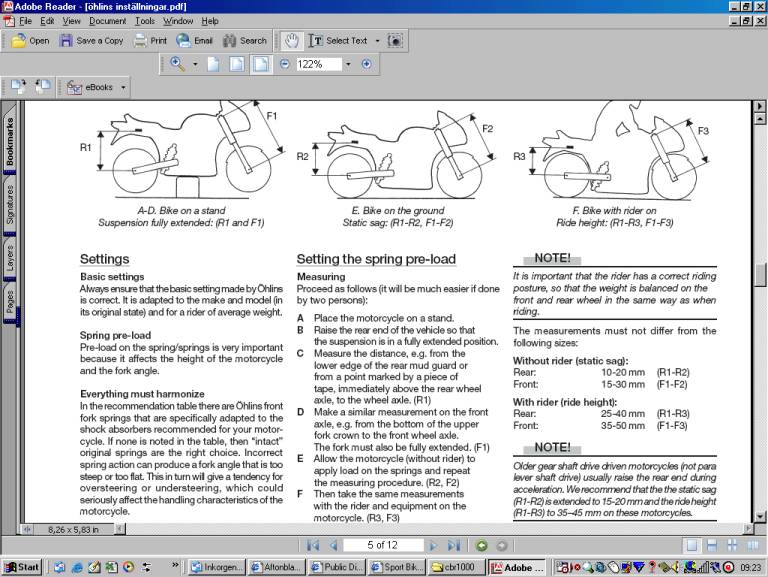
Task: Switch to Sport Bik... taskbar window
Action: [x=397, y=567]
